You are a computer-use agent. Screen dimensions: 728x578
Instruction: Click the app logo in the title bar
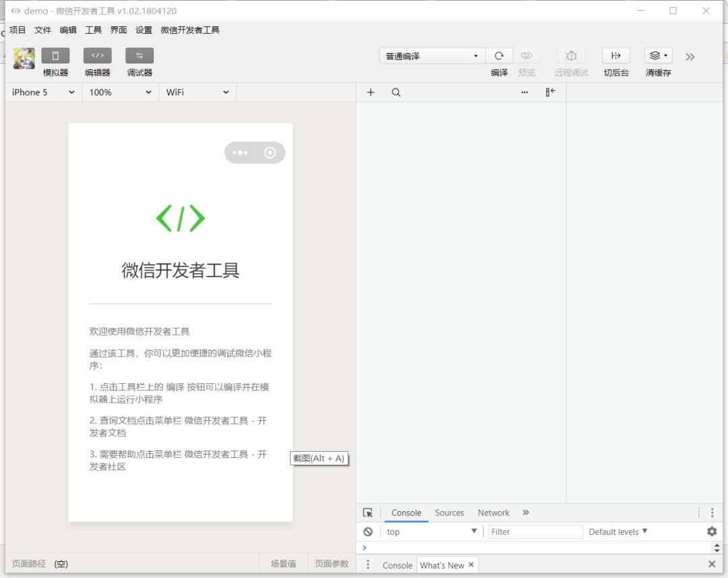(16, 11)
